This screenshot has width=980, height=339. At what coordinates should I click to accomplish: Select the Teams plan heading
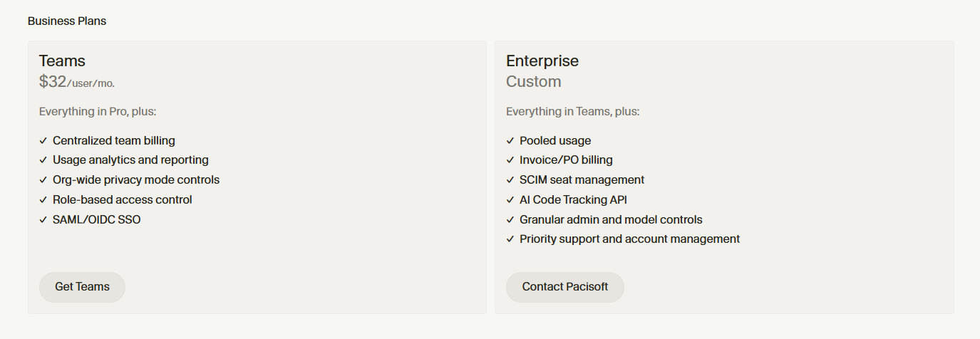62,61
